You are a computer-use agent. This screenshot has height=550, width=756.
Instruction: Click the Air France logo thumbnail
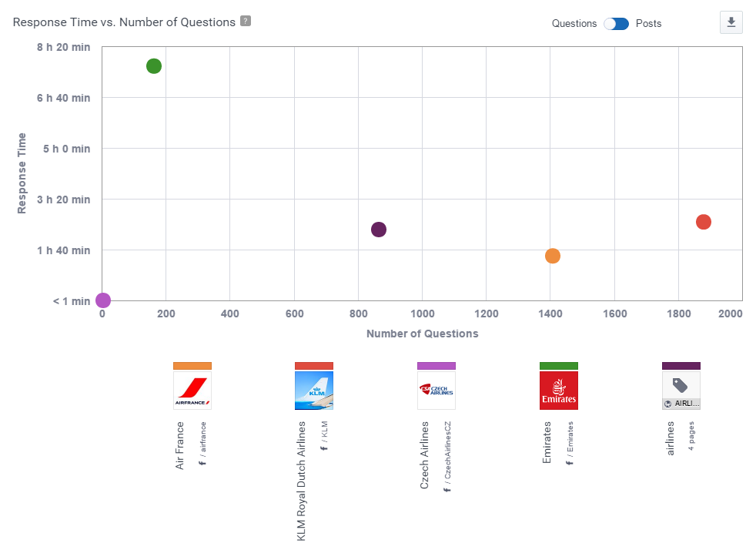click(x=192, y=391)
